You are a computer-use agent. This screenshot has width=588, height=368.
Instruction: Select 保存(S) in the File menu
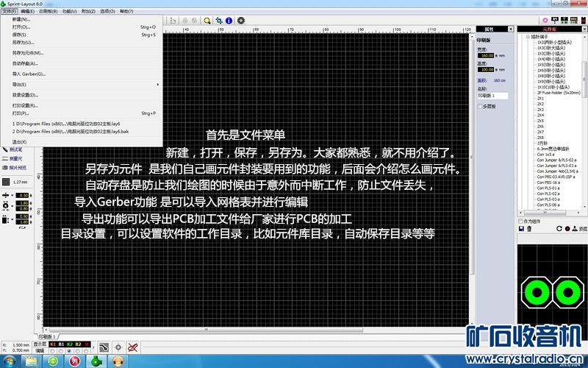82,35
